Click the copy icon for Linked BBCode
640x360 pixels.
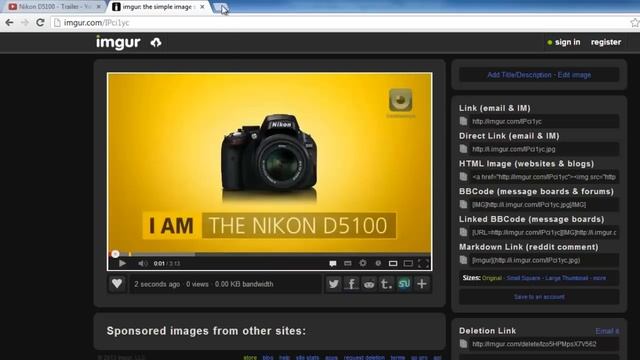coord(463,232)
